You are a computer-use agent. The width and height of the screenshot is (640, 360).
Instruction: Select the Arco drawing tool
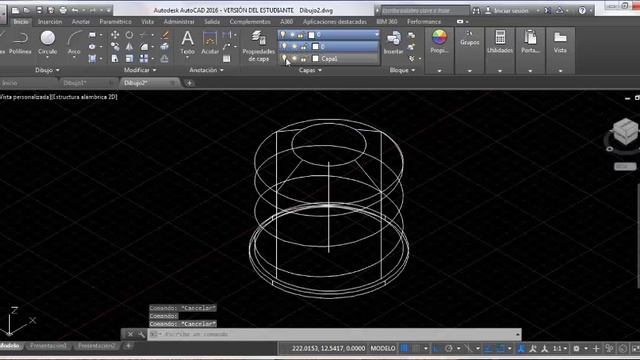[74, 42]
